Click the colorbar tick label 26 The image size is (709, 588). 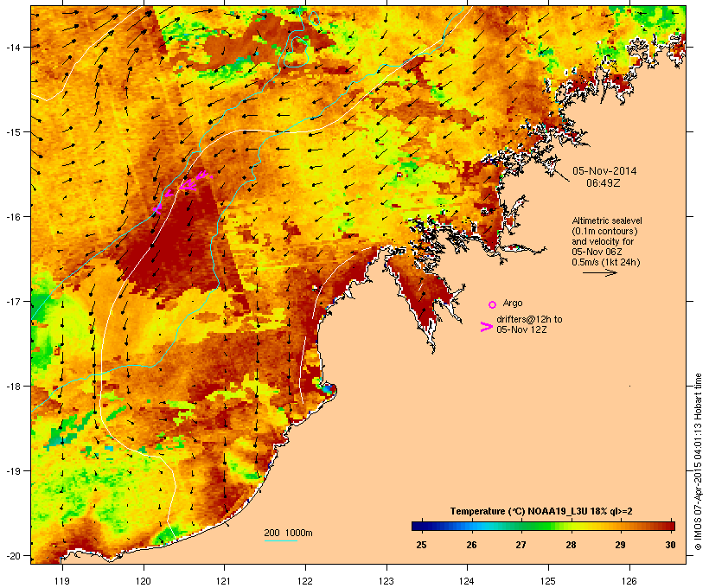471,545
